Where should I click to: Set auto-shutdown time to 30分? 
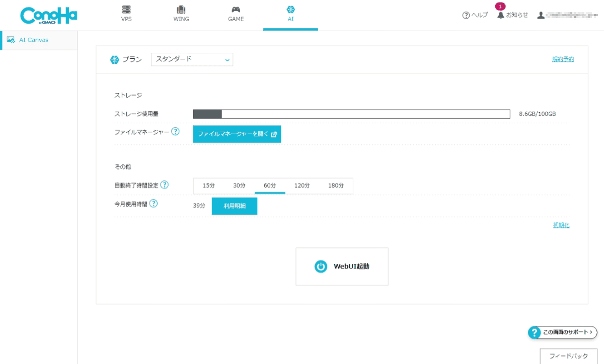point(239,186)
